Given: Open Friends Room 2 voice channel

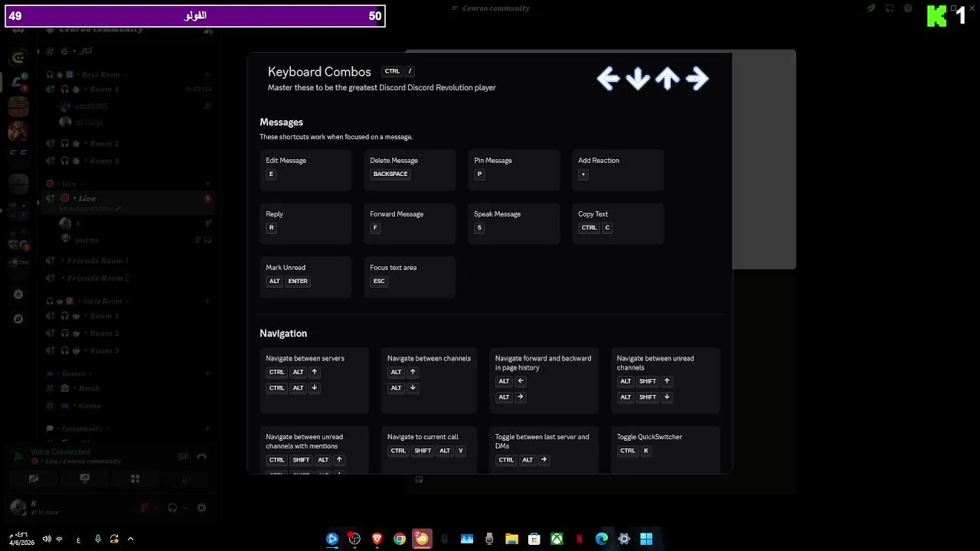Looking at the screenshot, I should point(128,279).
